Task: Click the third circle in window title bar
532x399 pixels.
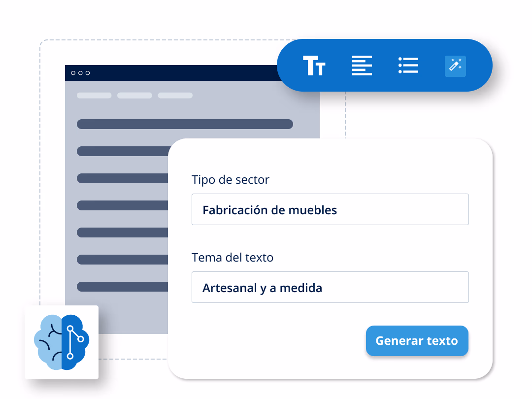Action: click(88, 73)
